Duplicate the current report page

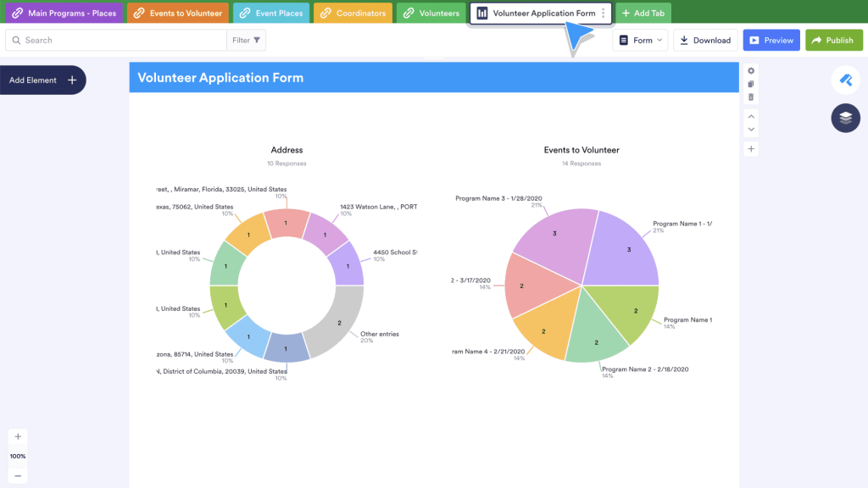tap(751, 86)
